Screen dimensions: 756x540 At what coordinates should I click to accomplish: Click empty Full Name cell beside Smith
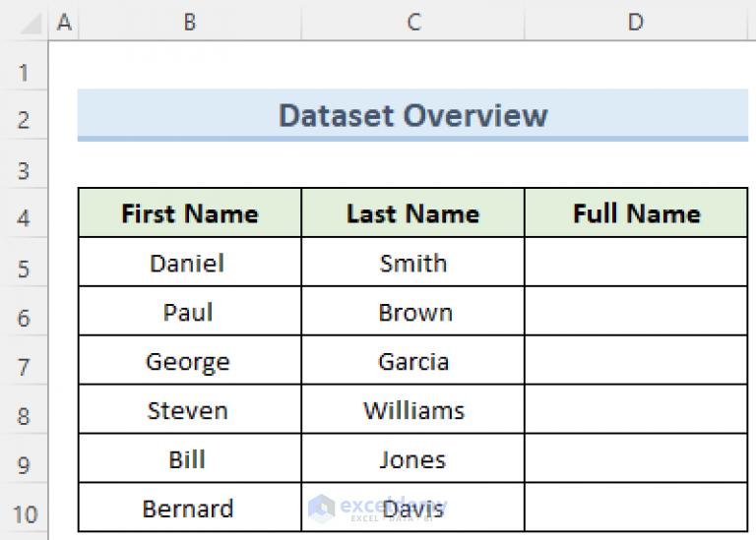tap(636, 263)
